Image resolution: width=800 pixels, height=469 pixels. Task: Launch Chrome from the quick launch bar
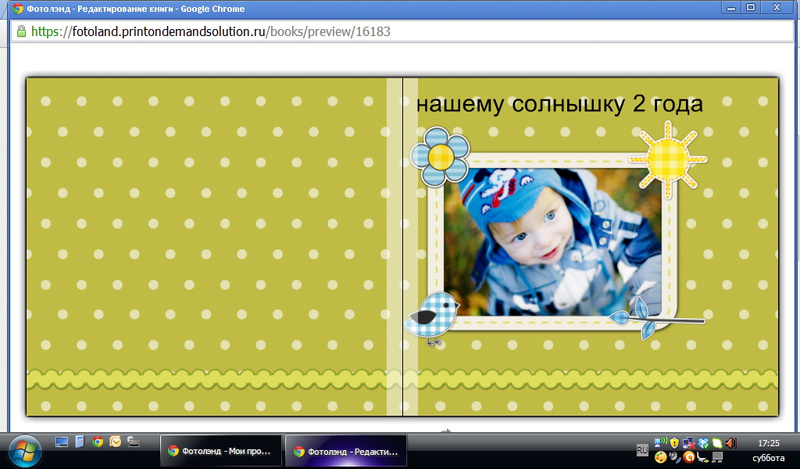pos(97,441)
